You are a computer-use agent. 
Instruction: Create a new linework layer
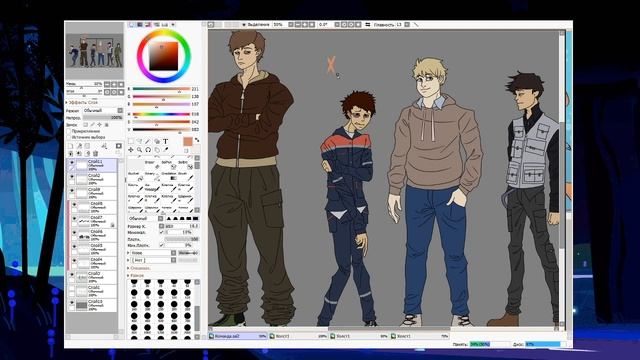80,146
